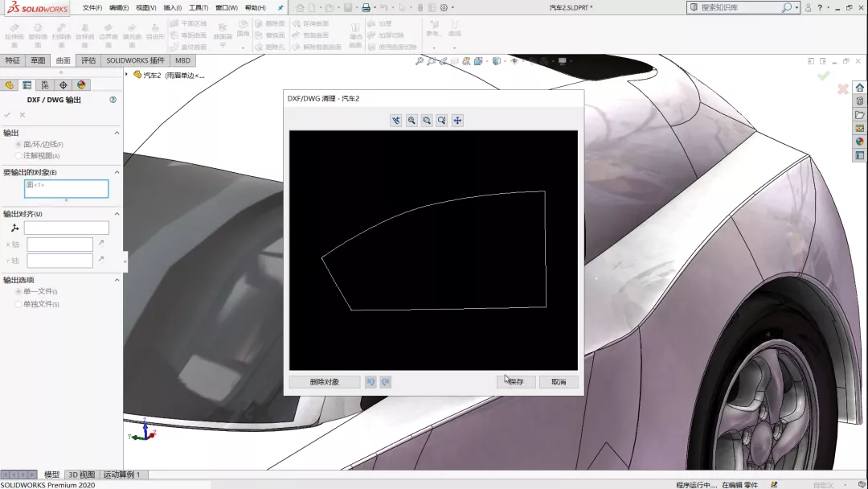
Task: Open SOLIDWORKS Resources home icon in task pane
Action: click(859, 88)
